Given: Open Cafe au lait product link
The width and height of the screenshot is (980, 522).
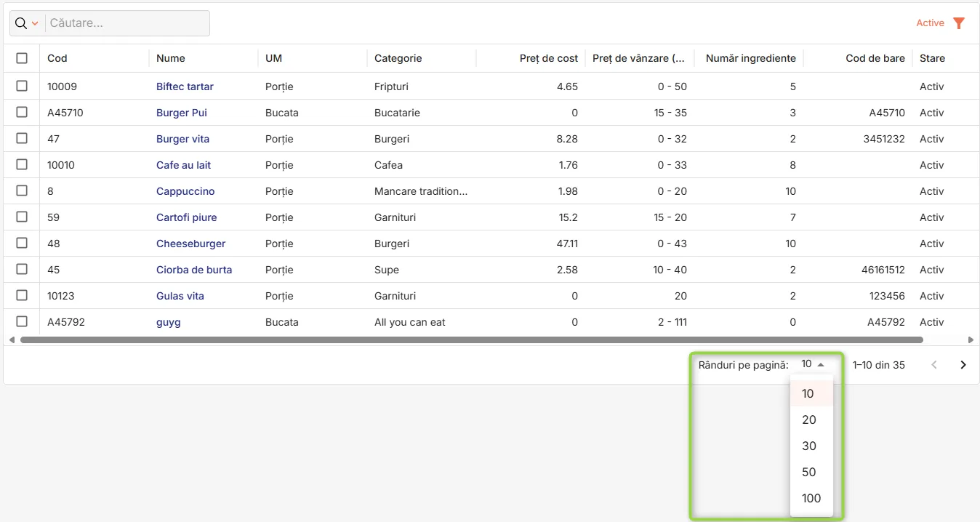Looking at the screenshot, I should point(183,165).
